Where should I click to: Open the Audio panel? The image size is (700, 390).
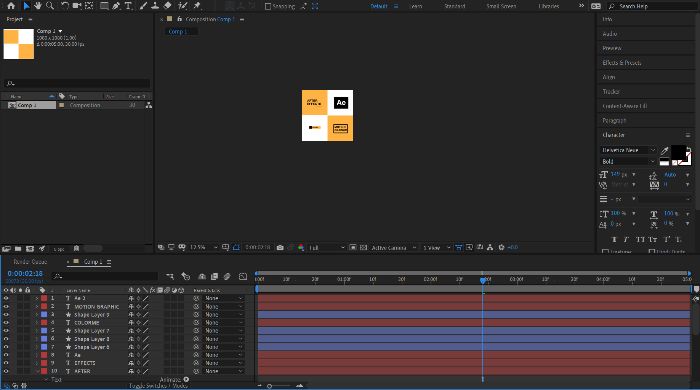[609, 34]
